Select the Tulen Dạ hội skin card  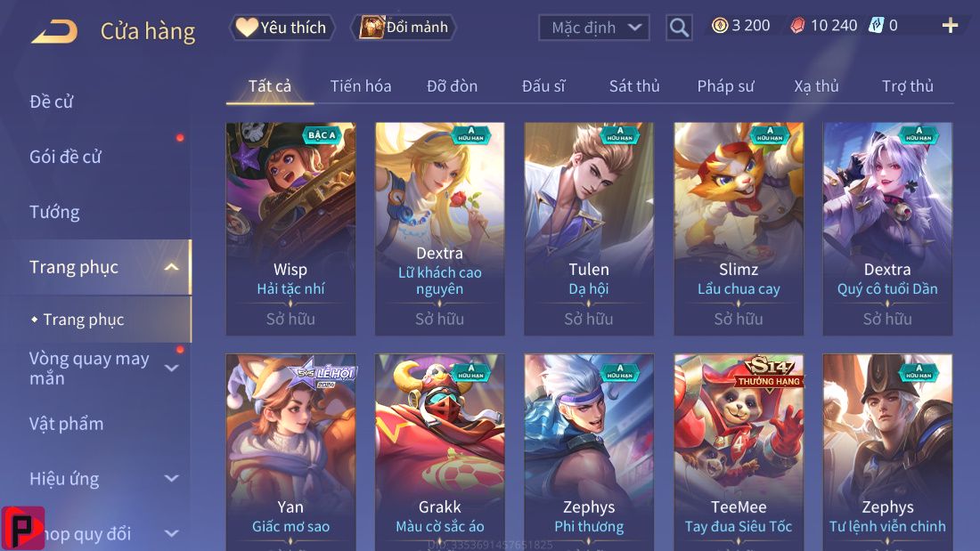coord(589,229)
